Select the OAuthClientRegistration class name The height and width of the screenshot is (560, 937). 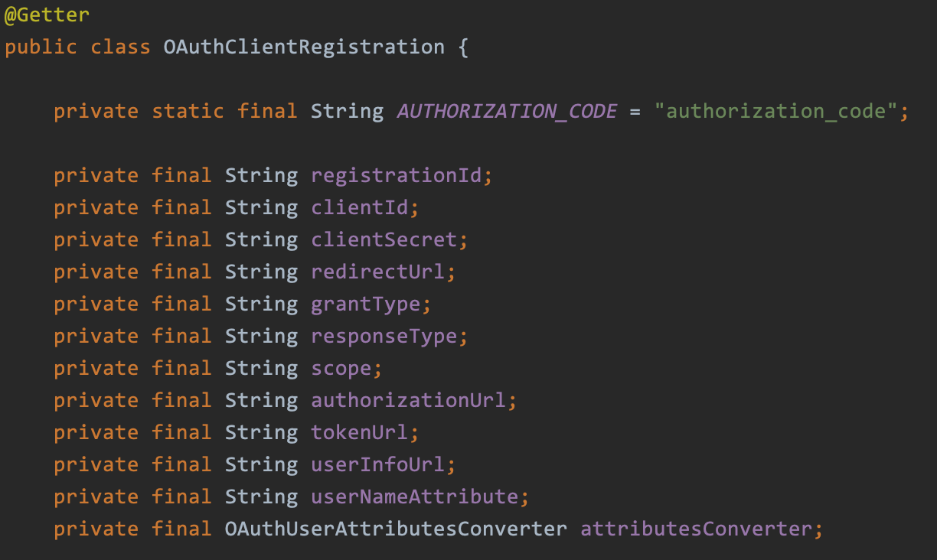(304, 47)
